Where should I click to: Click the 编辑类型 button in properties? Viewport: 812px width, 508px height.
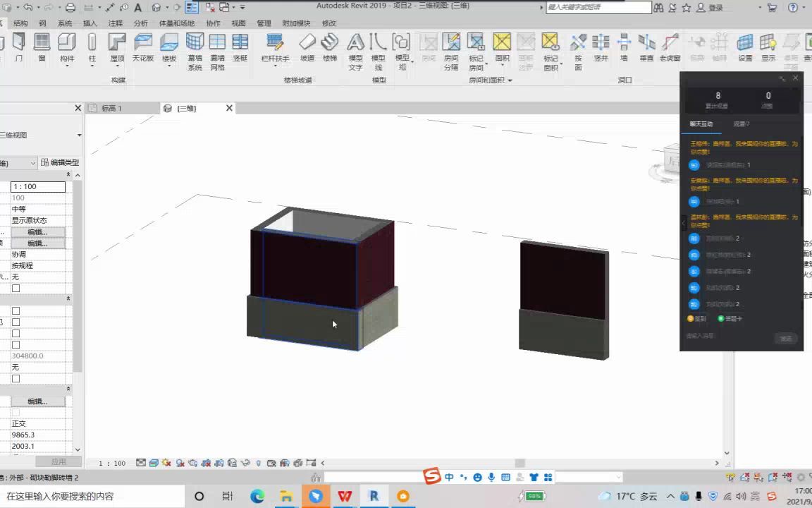(x=63, y=162)
